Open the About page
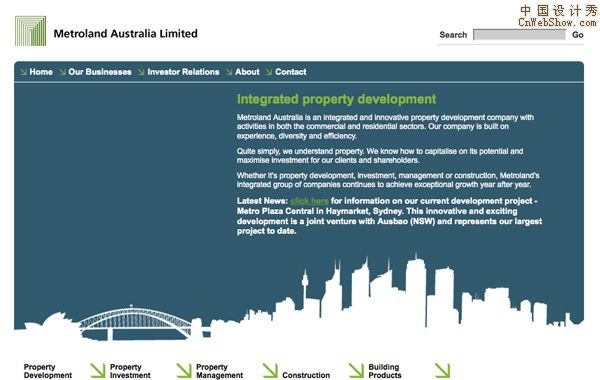Viewport: 600px width, 380px height. pos(247,72)
